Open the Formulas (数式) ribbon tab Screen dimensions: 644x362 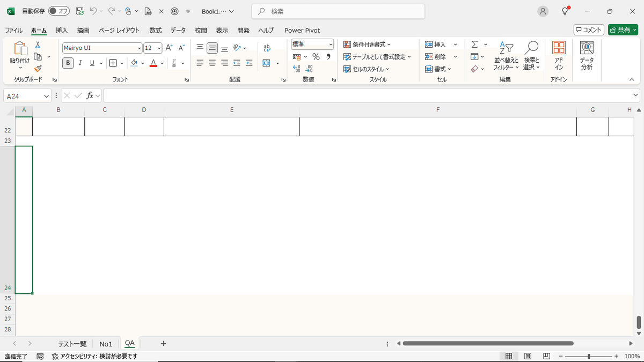coord(156,30)
